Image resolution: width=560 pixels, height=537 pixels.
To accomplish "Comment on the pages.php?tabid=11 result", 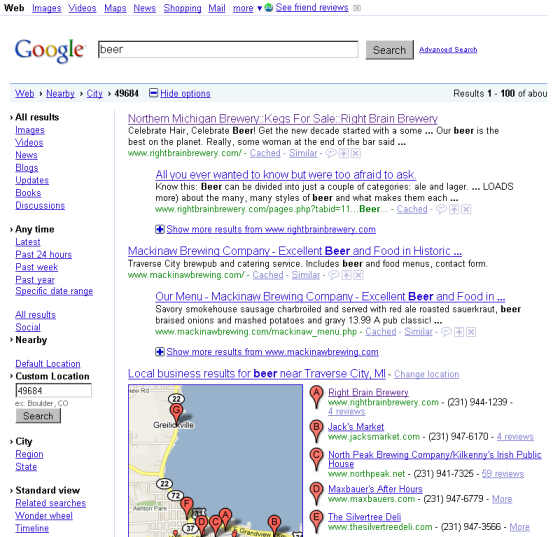I will coord(441,209).
